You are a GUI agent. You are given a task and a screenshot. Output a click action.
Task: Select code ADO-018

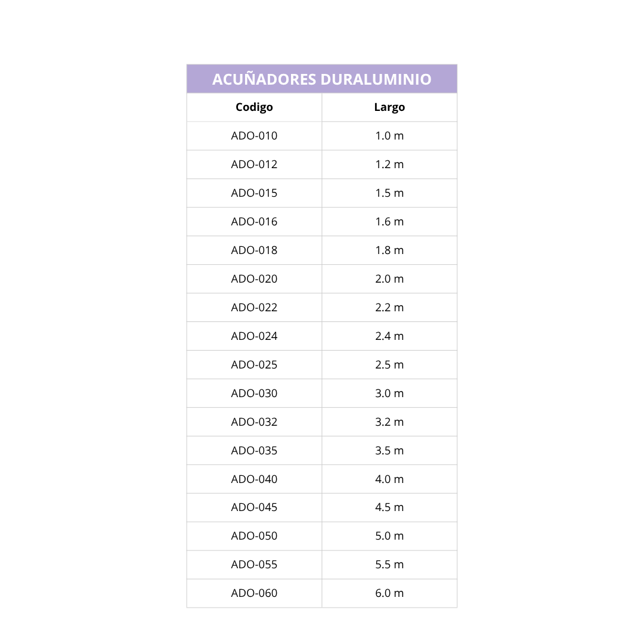point(254,250)
